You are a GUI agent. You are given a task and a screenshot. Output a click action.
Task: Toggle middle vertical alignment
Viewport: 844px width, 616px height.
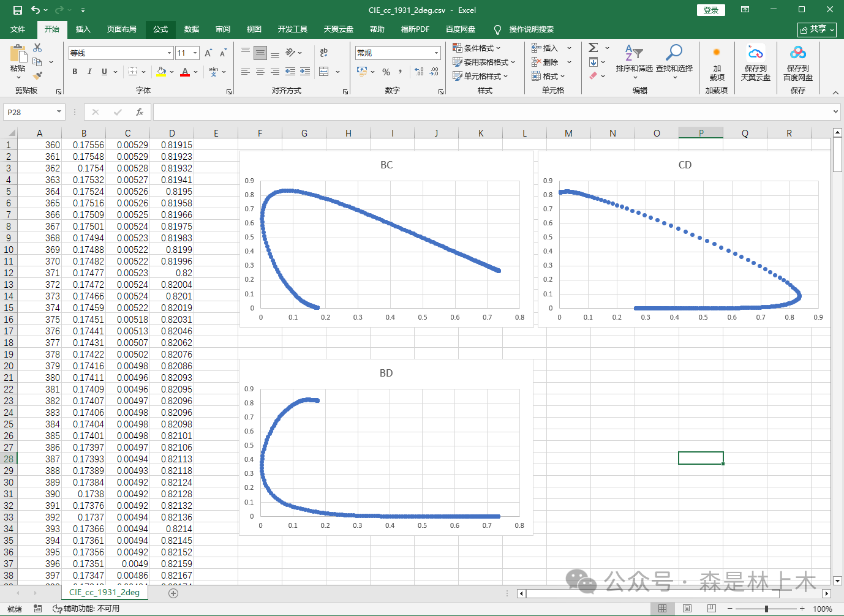[260, 53]
